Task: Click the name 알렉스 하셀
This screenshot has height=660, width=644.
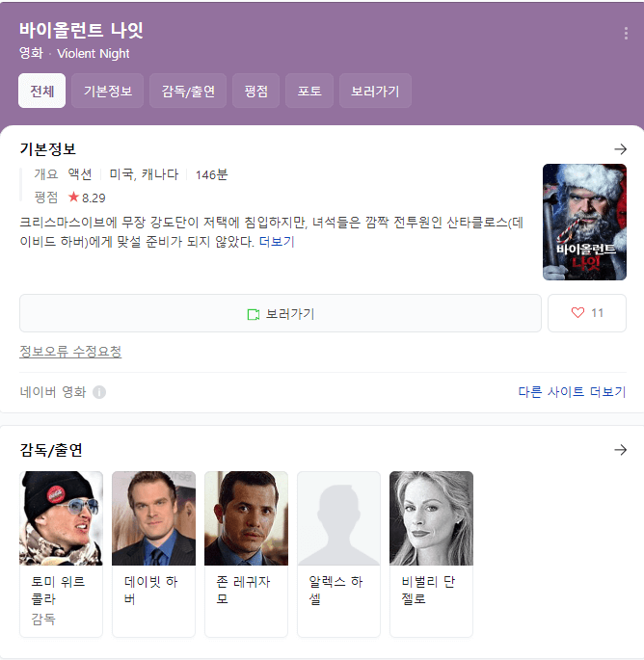Action: (335, 590)
